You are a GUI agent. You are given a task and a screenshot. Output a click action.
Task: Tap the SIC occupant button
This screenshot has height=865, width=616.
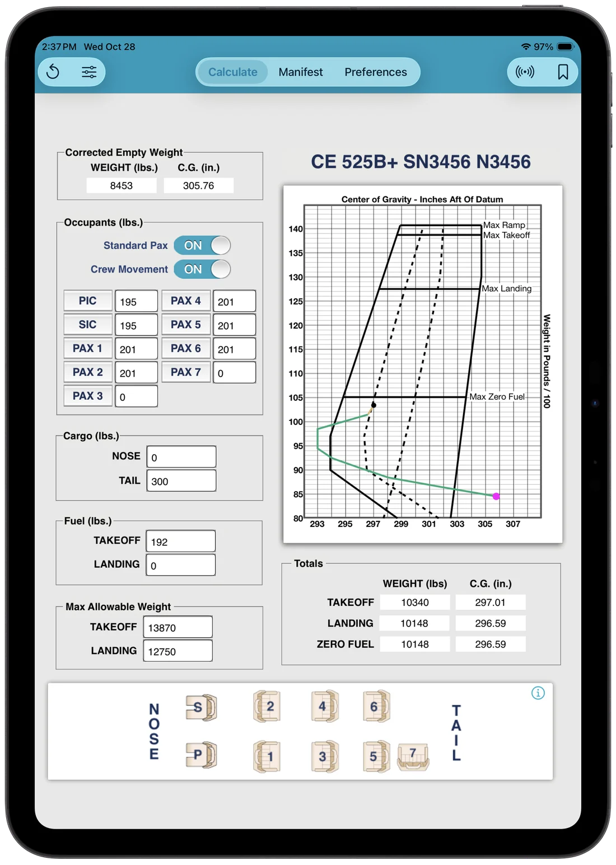coord(88,325)
